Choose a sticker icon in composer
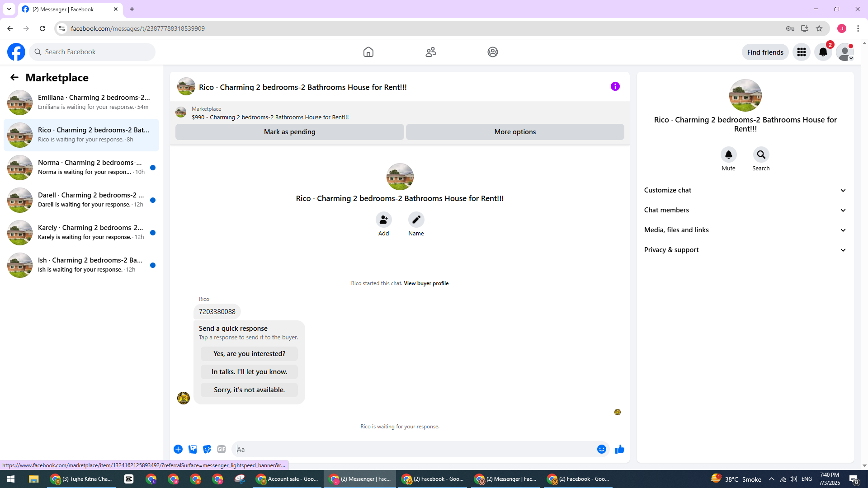Screen dimensions: 868x488 click(207, 449)
